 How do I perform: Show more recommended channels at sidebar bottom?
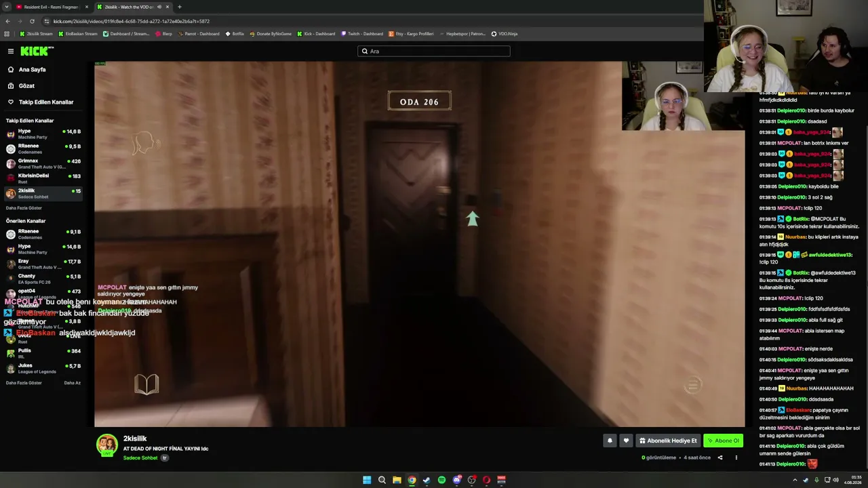click(24, 383)
